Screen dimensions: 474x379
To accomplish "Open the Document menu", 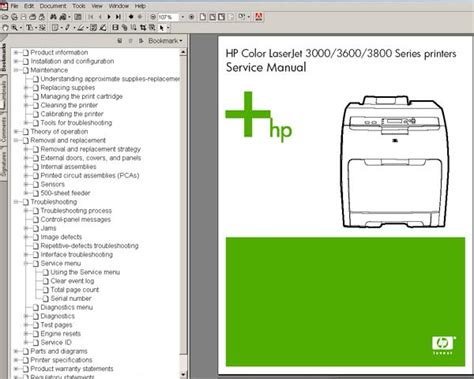I will coord(53,6).
